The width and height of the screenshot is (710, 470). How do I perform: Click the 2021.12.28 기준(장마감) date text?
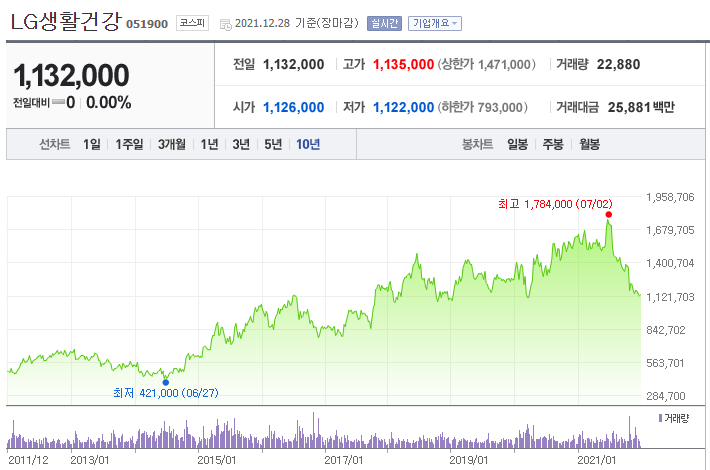[x=297, y=23]
